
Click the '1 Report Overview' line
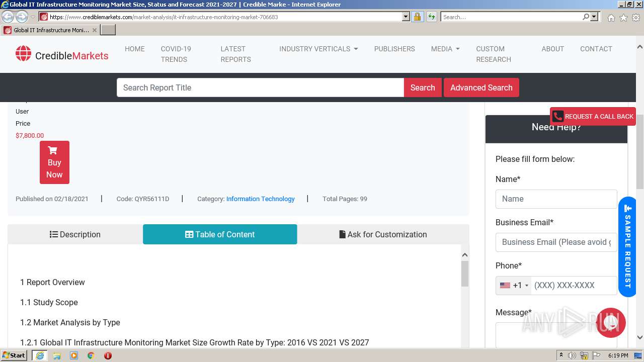(x=52, y=282)
